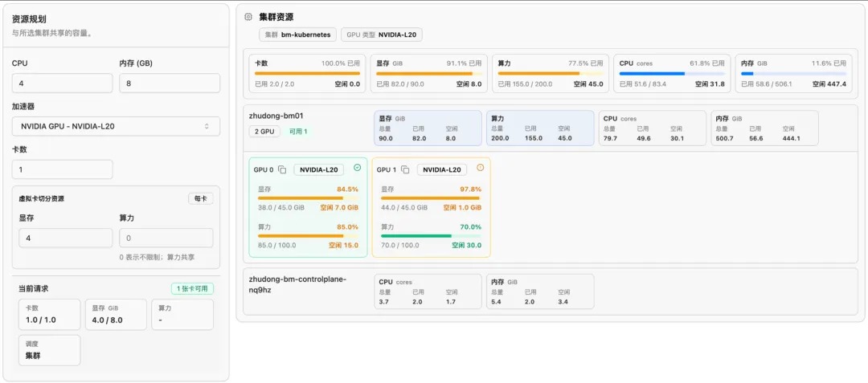Click the NVIDIA-L20 label on GPU 0
The height and width of the screenshot is (383, 868).
tap(319, 169)
